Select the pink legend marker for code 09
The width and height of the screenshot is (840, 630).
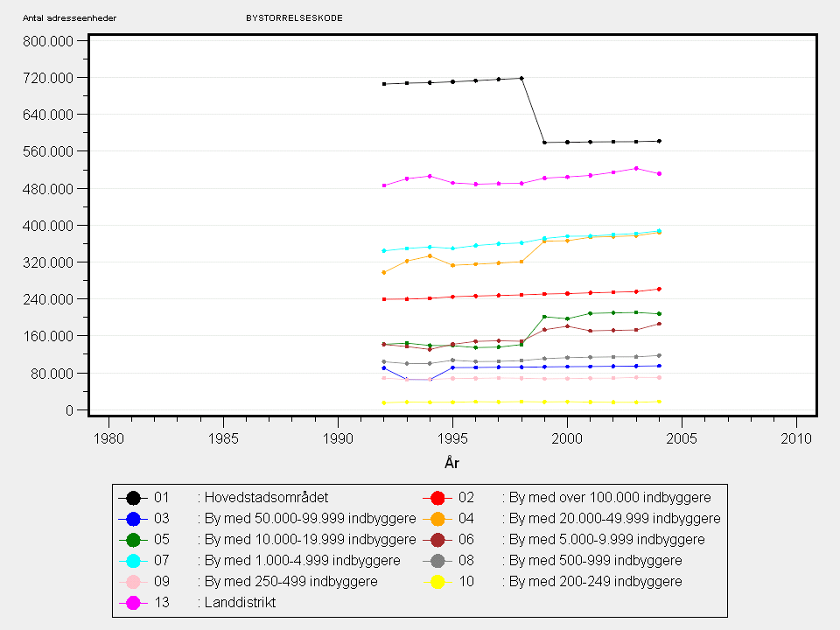[x=133, y=582]
